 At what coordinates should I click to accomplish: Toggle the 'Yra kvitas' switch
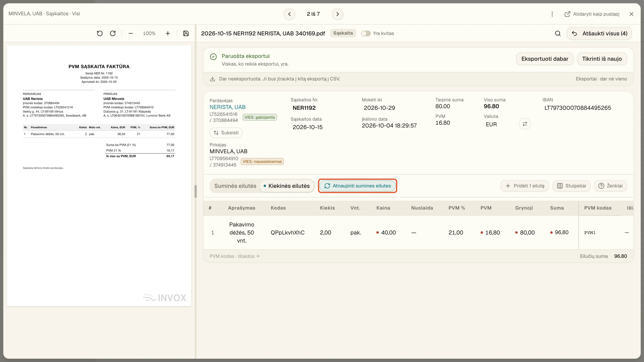click(365, 33)
